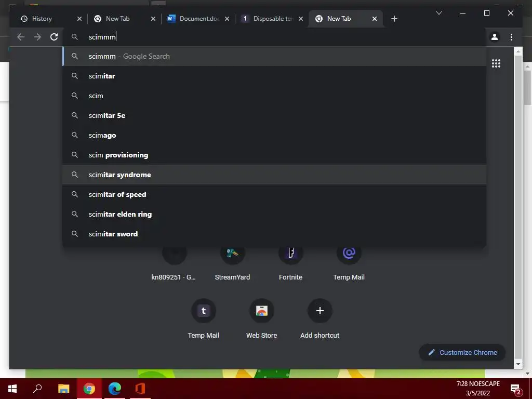The width and height of the screenshot is (532, 399).
Task: Click the New Tab page scrollbar down arrow
Action: coord(518,364)
